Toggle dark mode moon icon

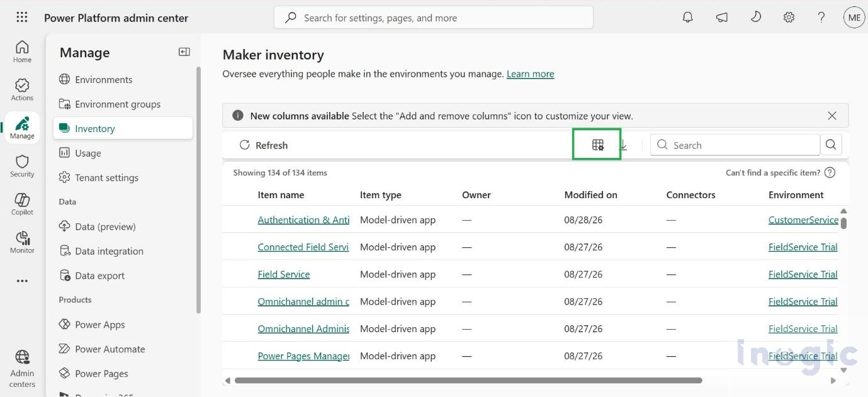tap(756, 17)
